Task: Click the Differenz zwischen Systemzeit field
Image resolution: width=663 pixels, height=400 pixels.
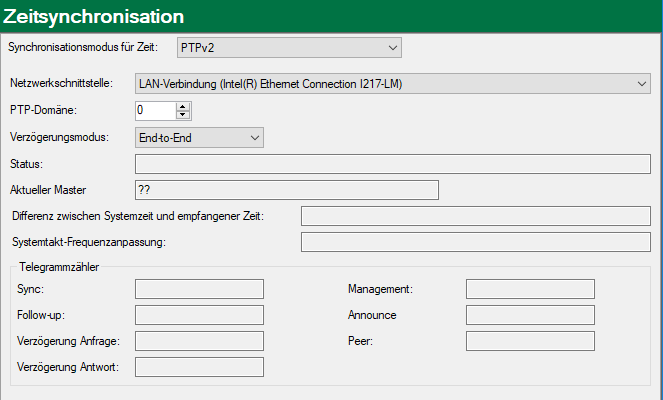Action: pyautogui.click(x=475, y=216)
